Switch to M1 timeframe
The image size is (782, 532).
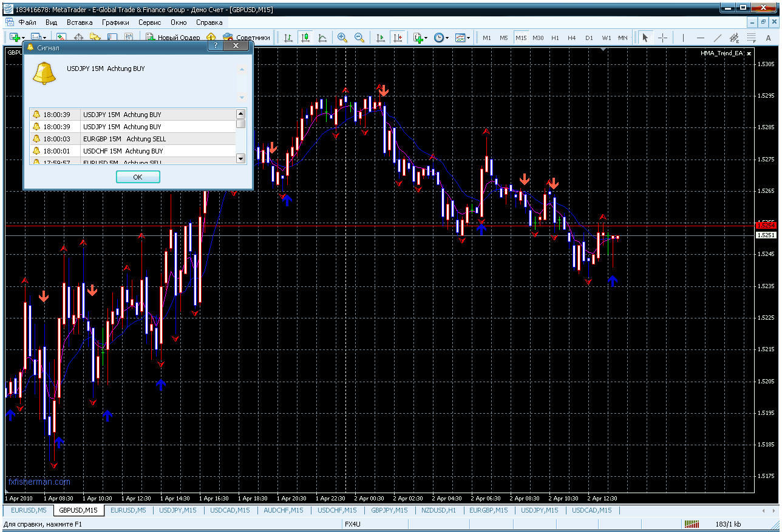pyautogui.click(x=487, y=38)
